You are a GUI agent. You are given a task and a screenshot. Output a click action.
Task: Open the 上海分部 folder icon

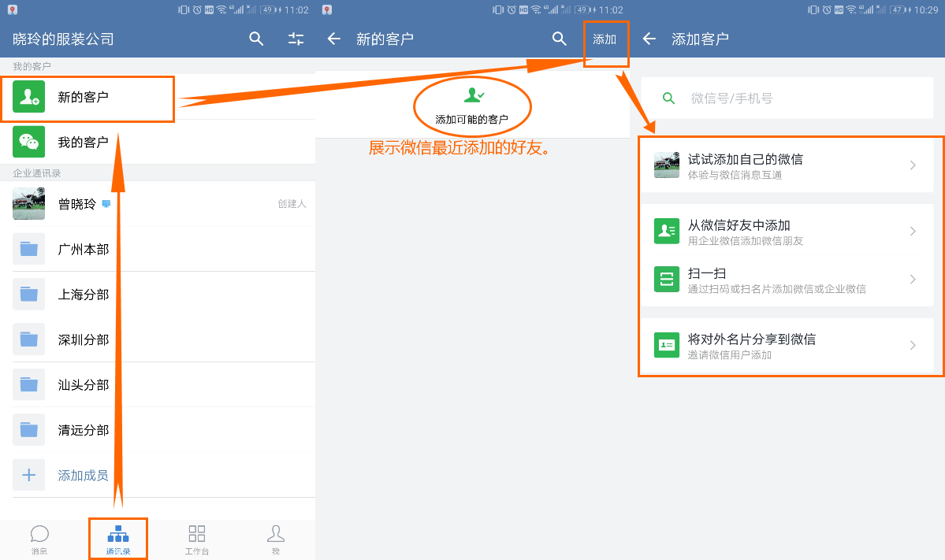coord(29,294)
